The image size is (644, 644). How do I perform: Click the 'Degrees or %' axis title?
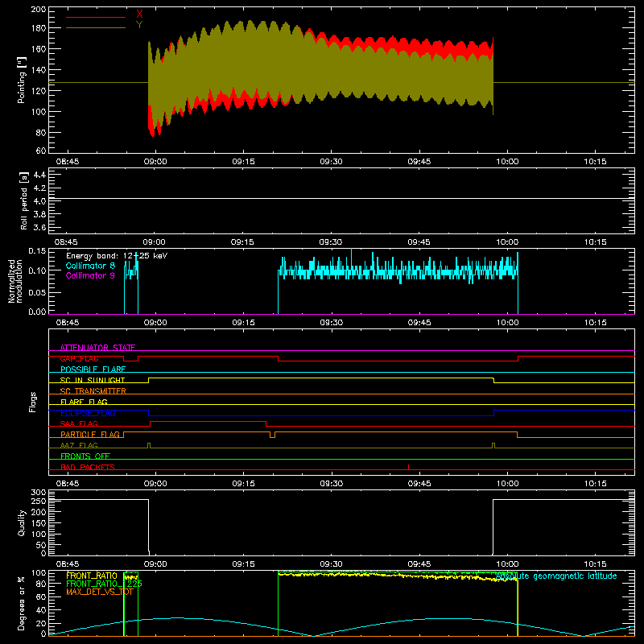[22, 604]
